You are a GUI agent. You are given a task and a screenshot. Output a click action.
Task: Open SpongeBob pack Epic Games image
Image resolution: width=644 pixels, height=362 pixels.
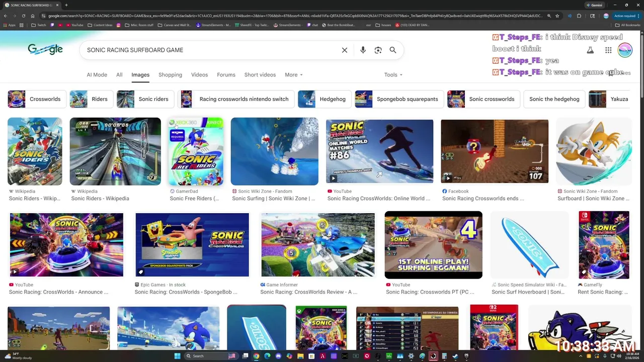(x=192, y=245)
